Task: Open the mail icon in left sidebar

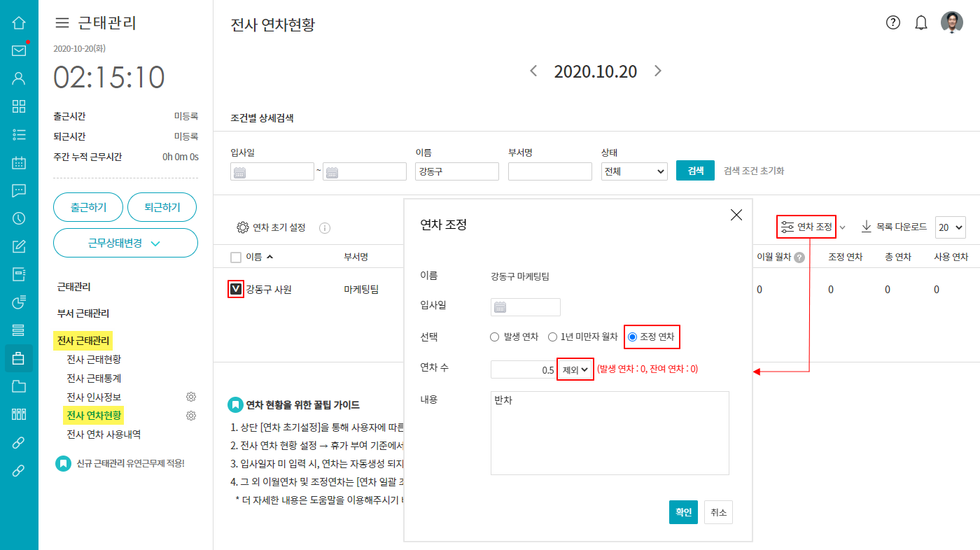Action: coord(19,50)
